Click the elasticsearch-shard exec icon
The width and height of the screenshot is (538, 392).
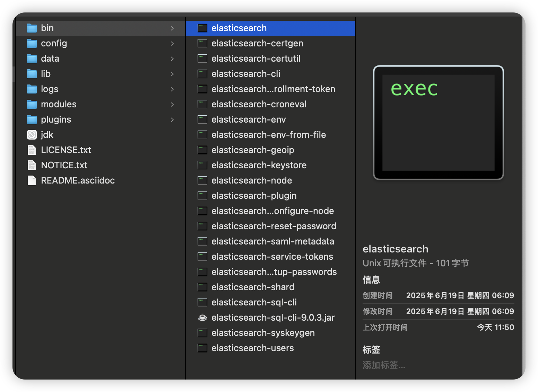(202, 287)
